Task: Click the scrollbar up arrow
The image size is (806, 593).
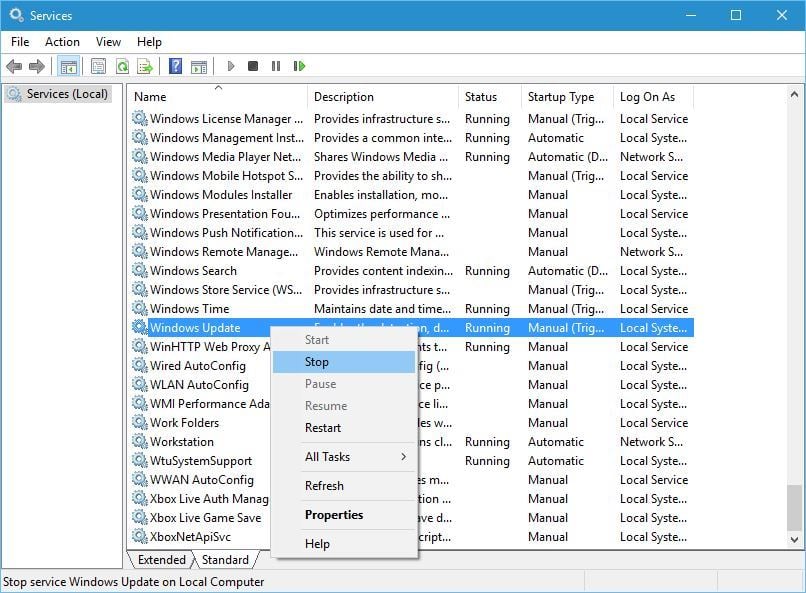Action: [x=794, y=94]
